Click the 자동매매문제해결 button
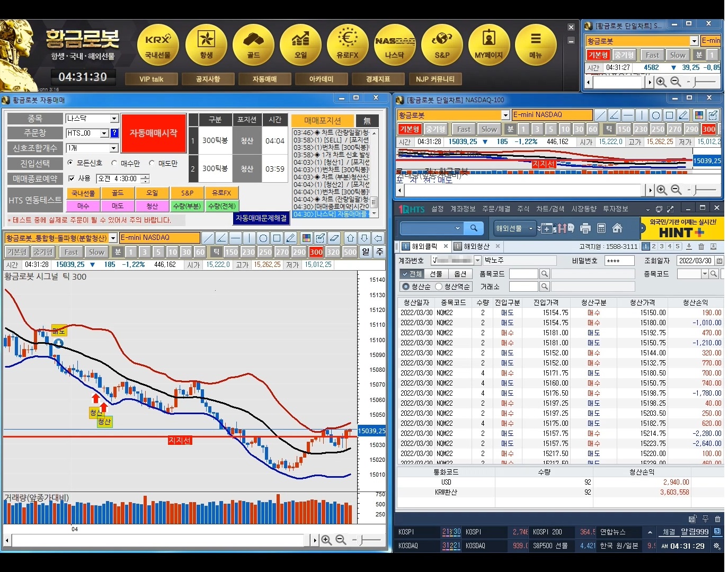The image size is (728, 572). click(261, 218)
